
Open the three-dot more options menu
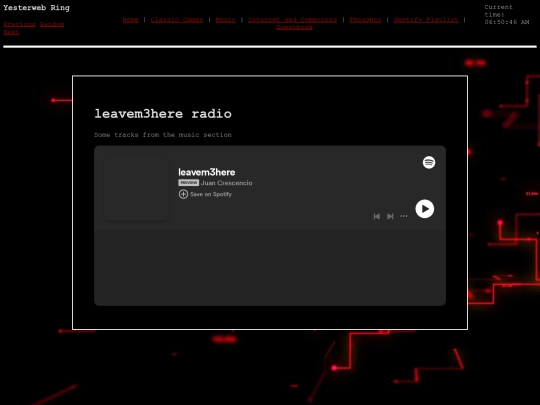tap(404, 216)
